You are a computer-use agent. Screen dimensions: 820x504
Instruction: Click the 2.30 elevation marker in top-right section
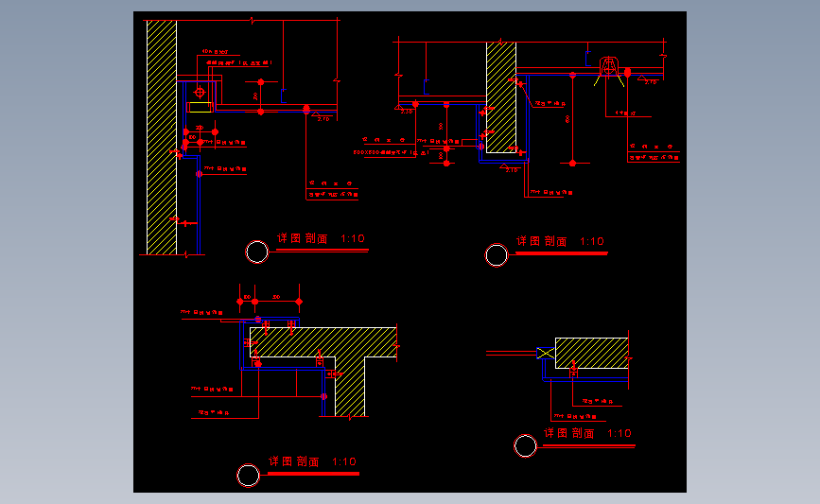pos(403,110)
